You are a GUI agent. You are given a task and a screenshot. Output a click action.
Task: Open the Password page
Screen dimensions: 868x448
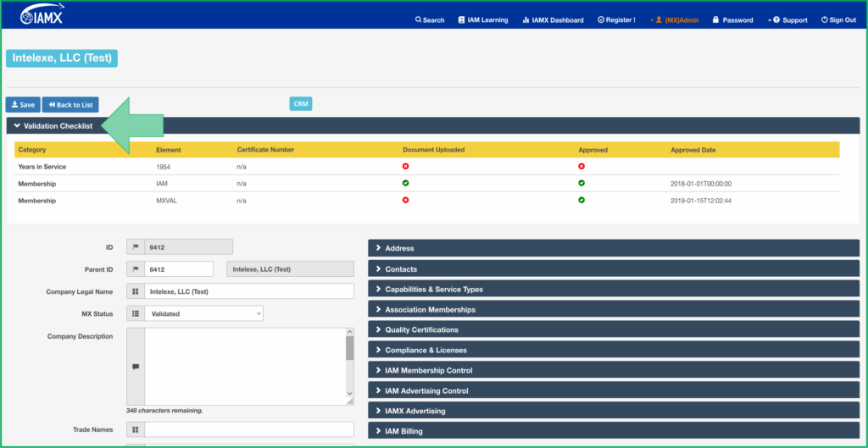[x=732, y=20]
